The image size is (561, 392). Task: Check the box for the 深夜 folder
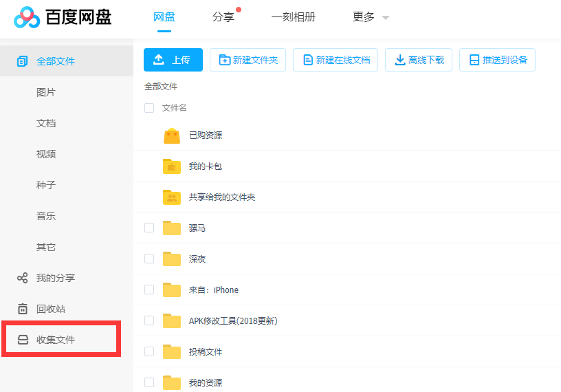point(149,259)
